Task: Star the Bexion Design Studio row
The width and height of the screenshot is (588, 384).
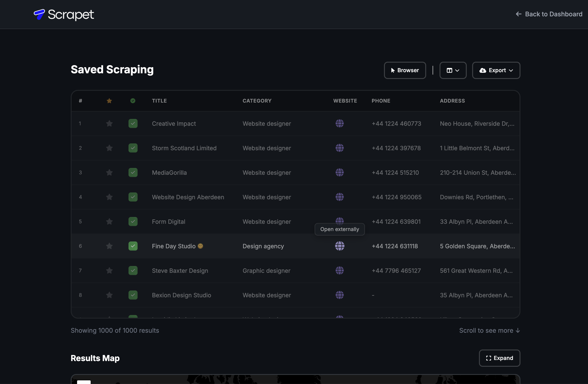Action: [x=109, y=295]
